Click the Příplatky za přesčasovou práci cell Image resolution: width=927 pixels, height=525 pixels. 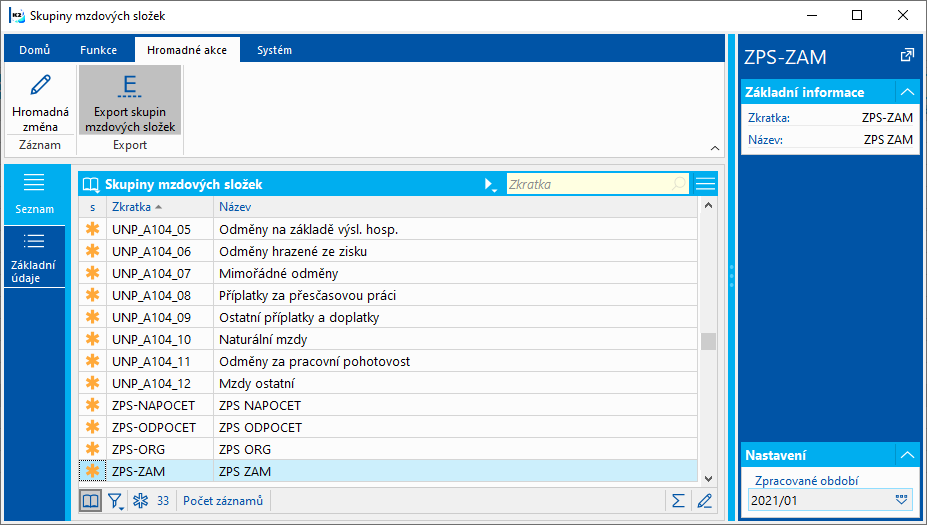455,295
